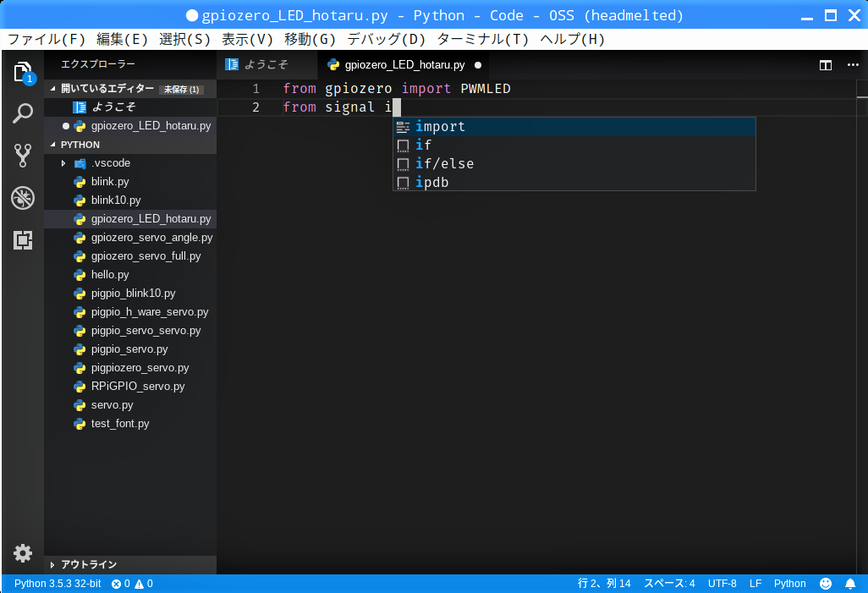The width and height of the screenshot is (868, 593).
Task: Select gpiozero_LED_hotaru.py in open editors list
Action: 130,126
